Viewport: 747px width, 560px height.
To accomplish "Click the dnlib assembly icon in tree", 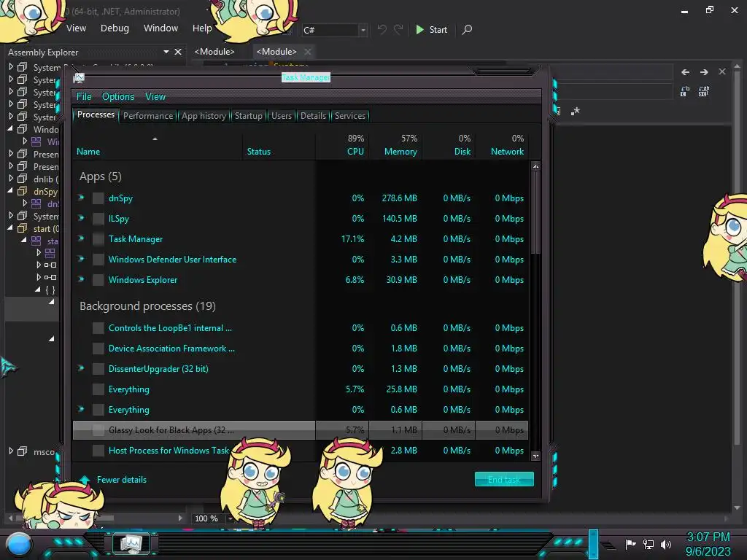I will tap(23, 179).
